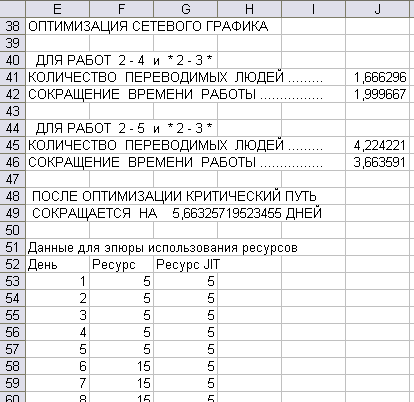Click value 4,224221
This screenshot has width=414, height=402.
(380, 146)
